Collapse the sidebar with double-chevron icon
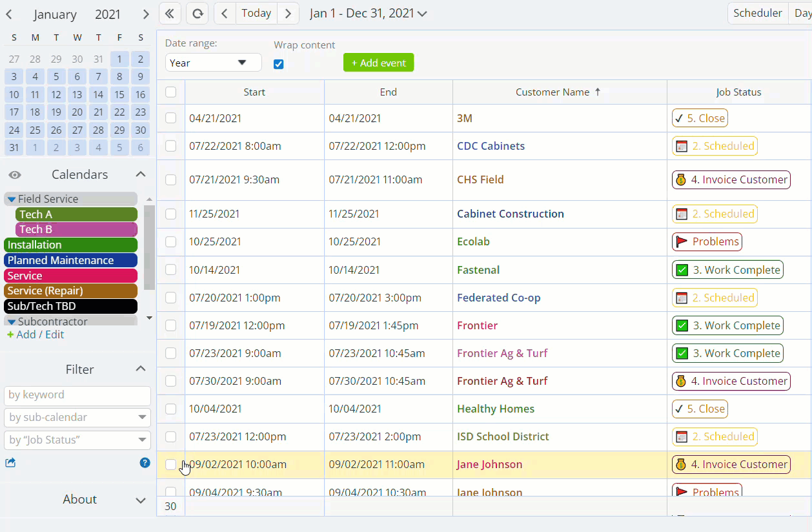The height and width of the screenshot is (532, 812). pos(170,14)
